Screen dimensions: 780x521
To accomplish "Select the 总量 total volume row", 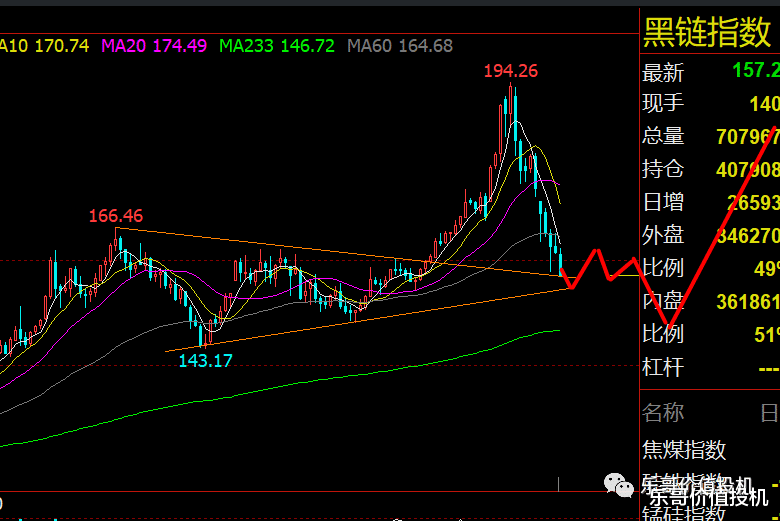I will click(x=710, y=136).
